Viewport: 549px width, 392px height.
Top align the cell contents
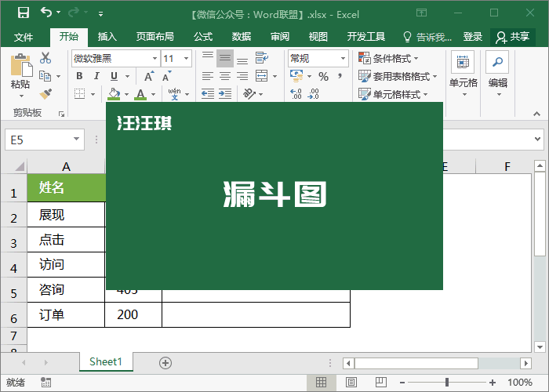[208, 57]
